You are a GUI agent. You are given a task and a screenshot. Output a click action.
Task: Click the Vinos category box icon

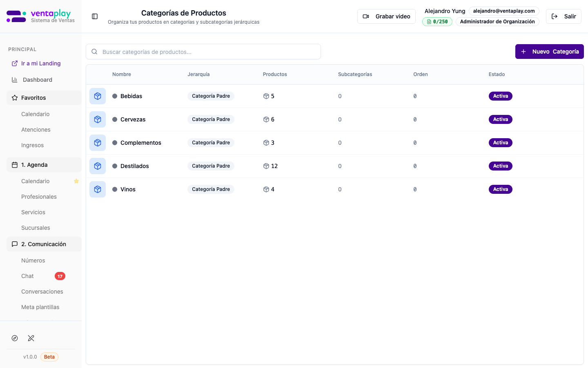click(98, 189)
